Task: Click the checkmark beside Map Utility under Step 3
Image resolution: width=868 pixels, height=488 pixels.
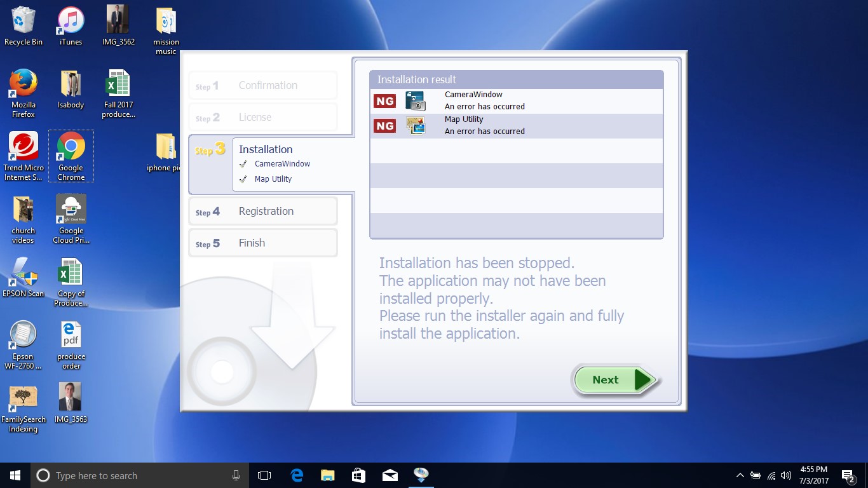Action: 245,179
